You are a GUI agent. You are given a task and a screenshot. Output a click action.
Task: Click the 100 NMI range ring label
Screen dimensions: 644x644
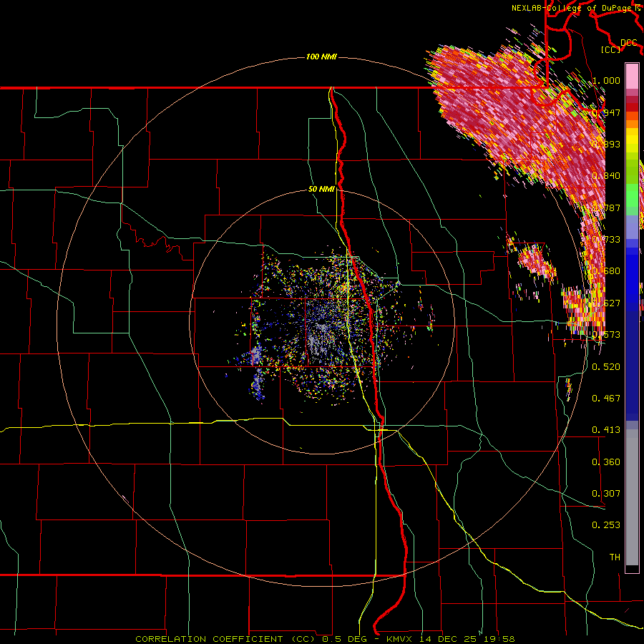(321, 57)
